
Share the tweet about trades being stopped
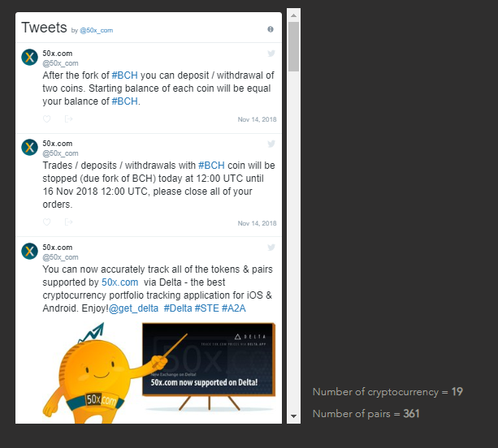68,222
